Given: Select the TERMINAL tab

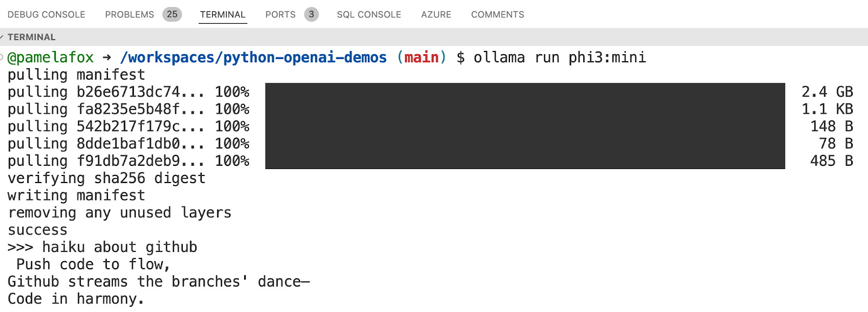Looking at the screenshot, I should point(222,15).
